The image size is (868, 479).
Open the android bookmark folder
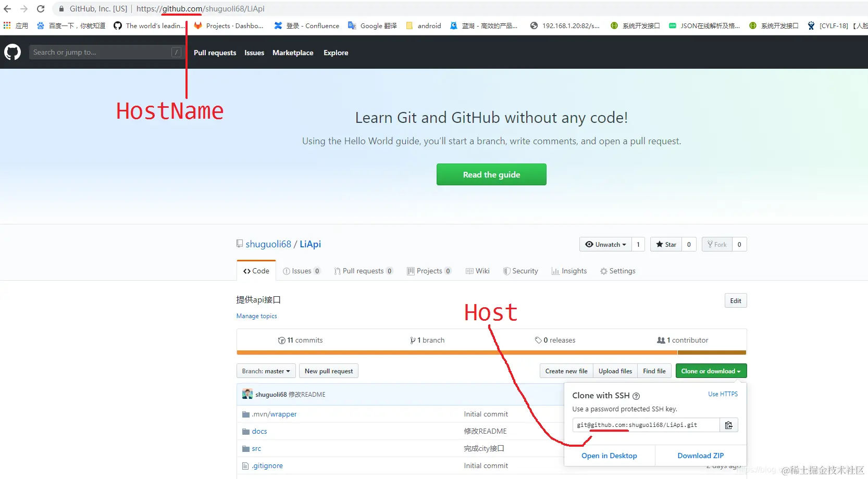click(424, 26)
